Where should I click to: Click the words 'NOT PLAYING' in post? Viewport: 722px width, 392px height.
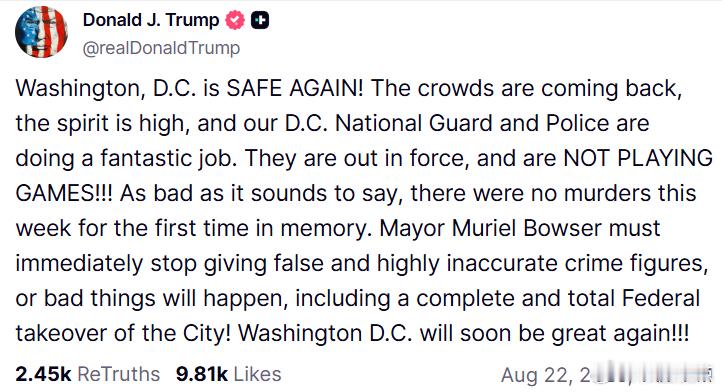tap(638, 158)
